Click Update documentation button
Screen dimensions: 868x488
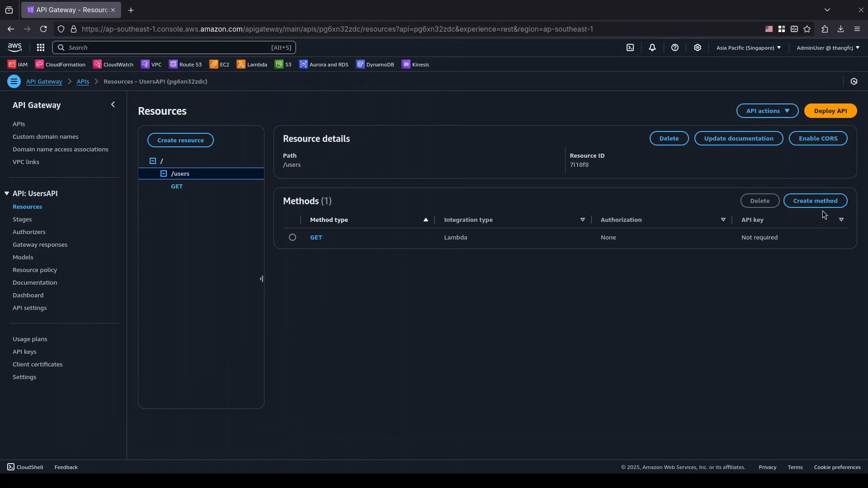(739, 139)
